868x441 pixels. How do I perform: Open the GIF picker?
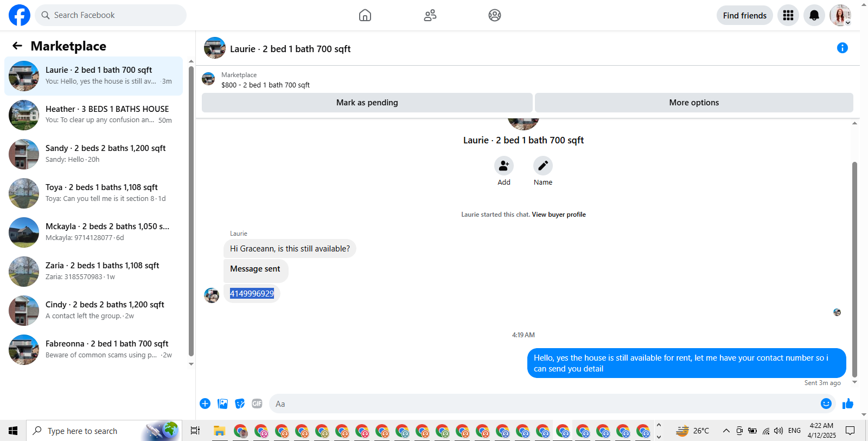tap(257, 404)
